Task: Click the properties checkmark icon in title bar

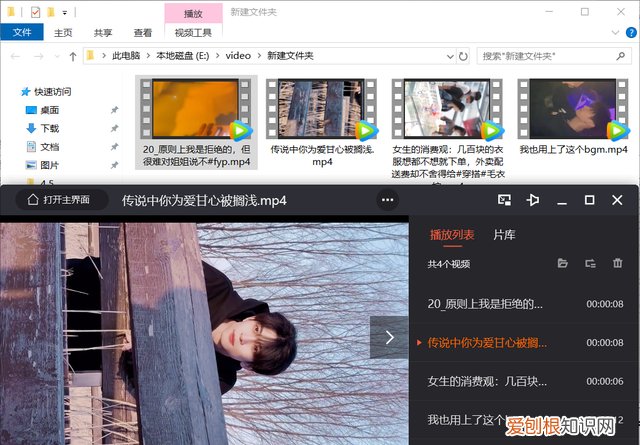Action: tap(36, 13)
